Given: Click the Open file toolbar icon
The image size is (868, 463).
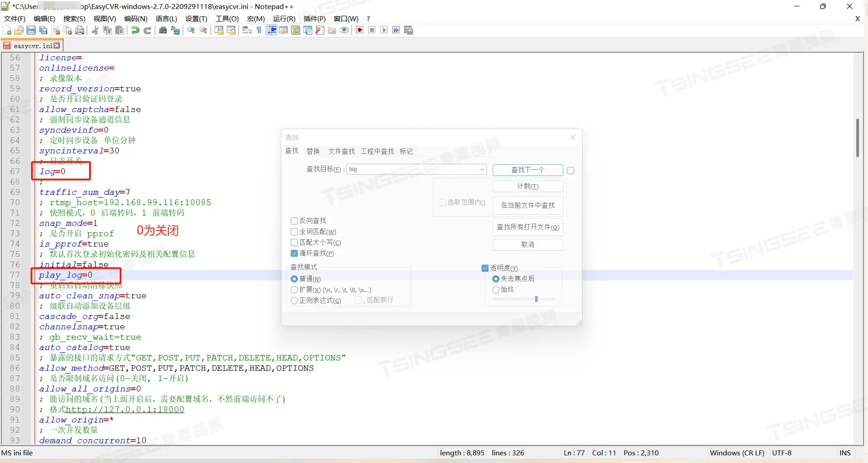Looking at the screenshot, I should (19, 30).
